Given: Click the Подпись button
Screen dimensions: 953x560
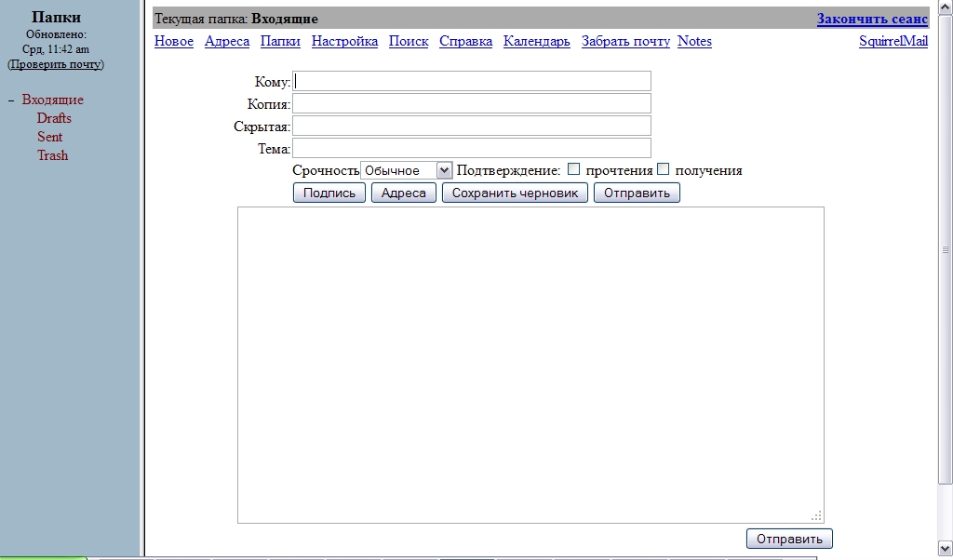Looking at the screenshot, I should 329,193.
